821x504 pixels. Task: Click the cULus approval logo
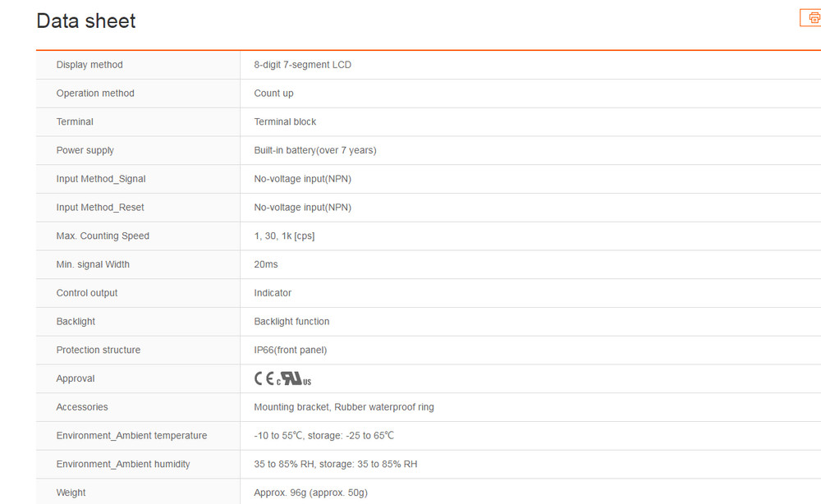pyautogui.click(x=294, y=379)
